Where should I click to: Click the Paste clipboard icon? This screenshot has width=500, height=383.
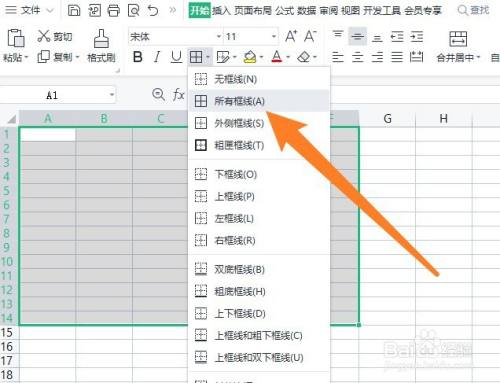(x=16, y=38)
